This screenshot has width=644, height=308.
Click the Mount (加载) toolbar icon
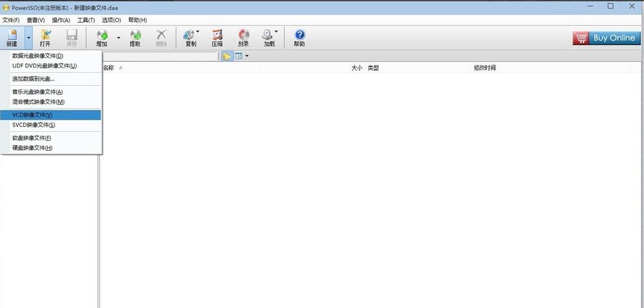[270, 38]
